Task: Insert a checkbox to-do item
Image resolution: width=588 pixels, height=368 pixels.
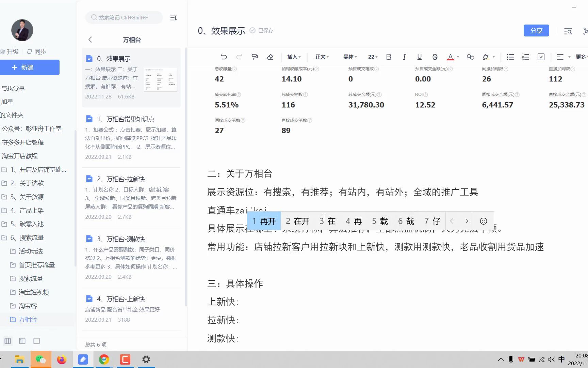Action: click(x=541, y=57)
